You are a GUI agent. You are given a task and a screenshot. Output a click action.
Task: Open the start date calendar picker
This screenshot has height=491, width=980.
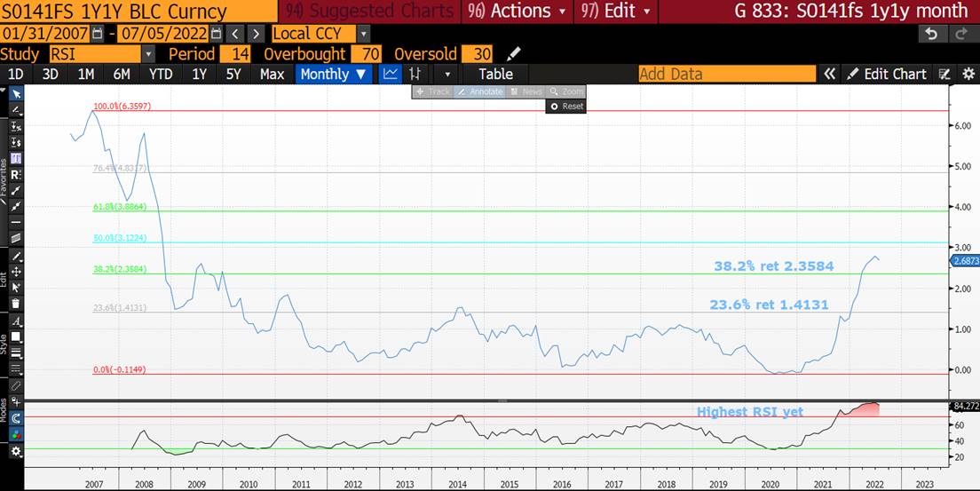(x=98, y=34)
